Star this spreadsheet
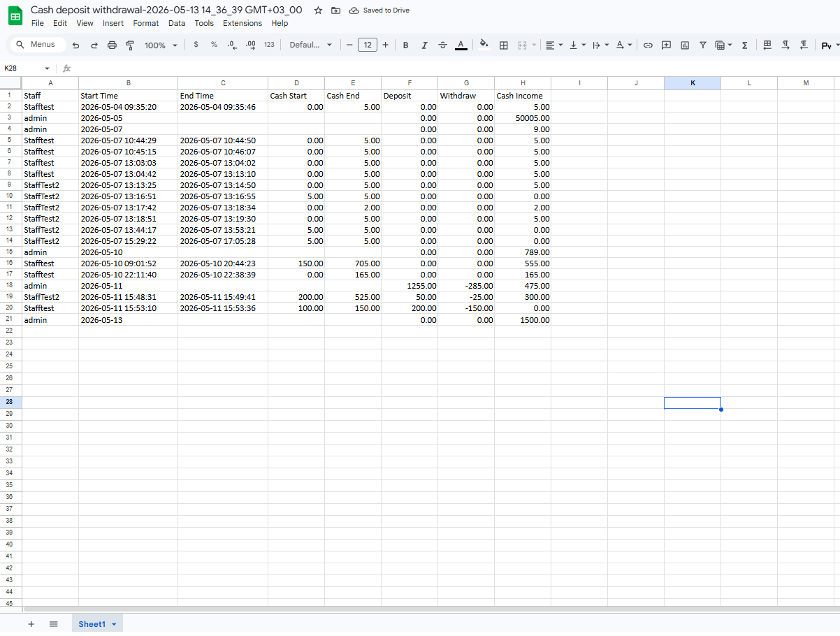This screenshot has height=636, width=840. click(x=318, y=10)
